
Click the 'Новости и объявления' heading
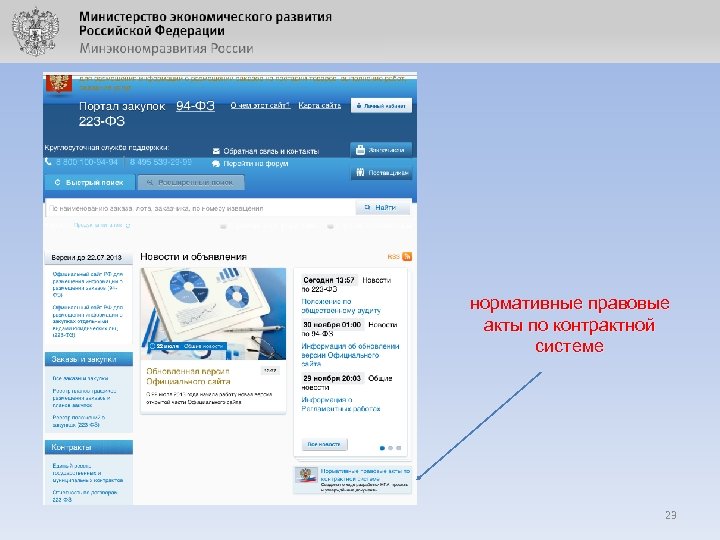pos(193,257)
